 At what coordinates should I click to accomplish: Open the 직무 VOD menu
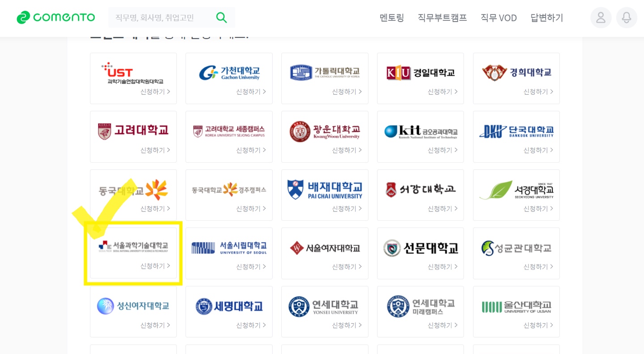499,18
